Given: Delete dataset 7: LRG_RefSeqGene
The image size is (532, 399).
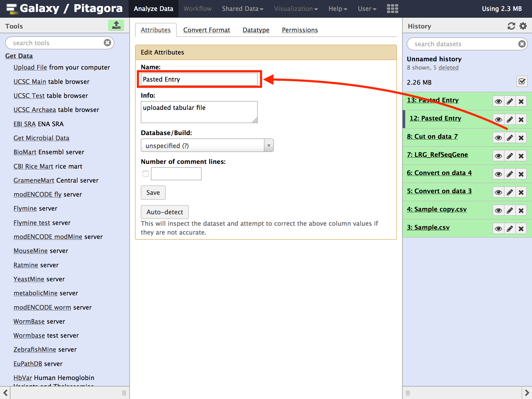Looking at the screenshot, I should coord(521,156).
